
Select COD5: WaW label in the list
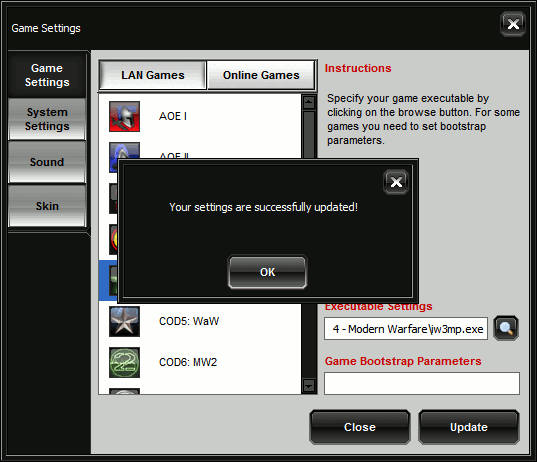click(189, 321)
